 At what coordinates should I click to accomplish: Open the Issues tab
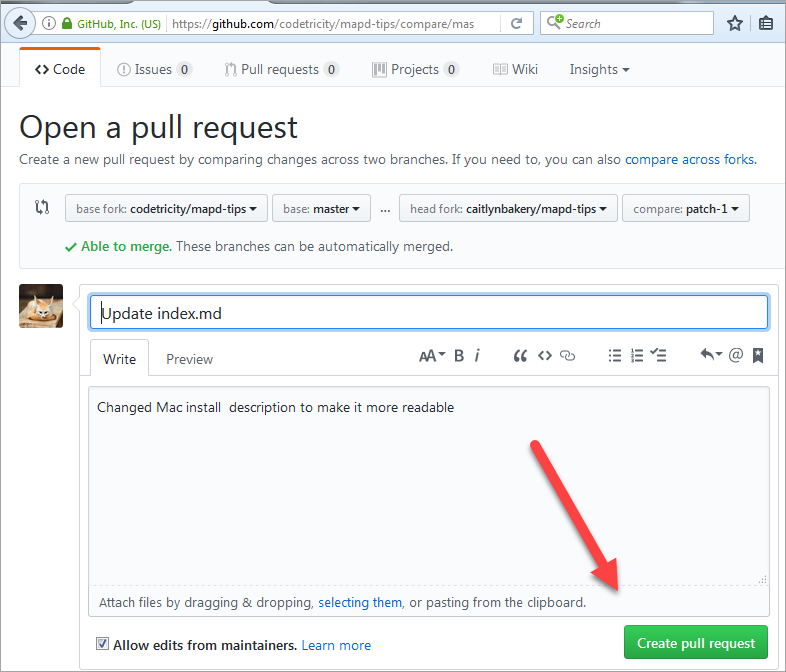point(154,69)
